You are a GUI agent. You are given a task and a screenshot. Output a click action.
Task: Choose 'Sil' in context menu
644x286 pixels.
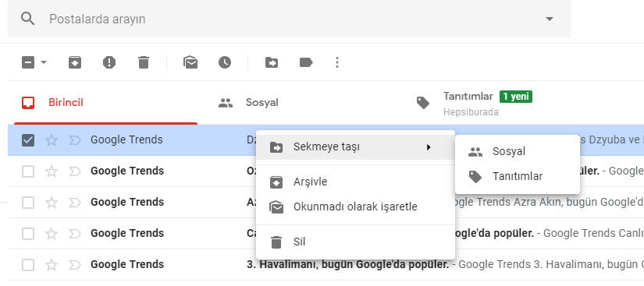[x=355, y=242]
